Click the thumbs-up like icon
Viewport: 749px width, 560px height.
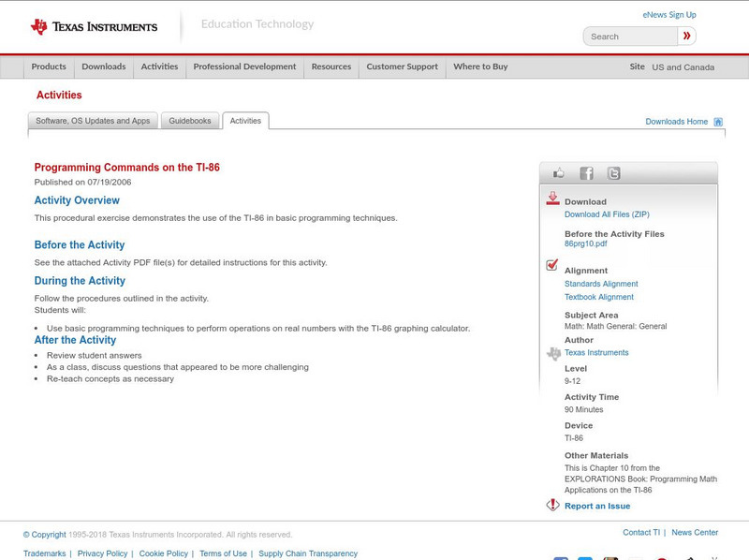[x=558, y=172]
